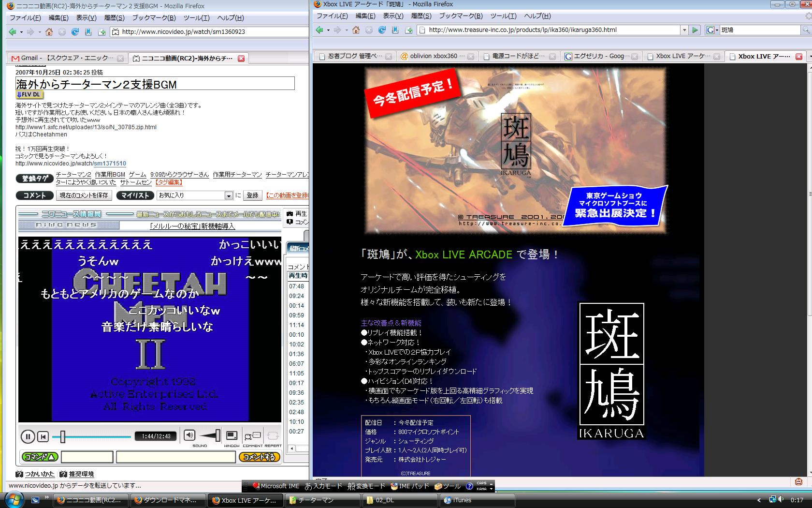Open the お気に入り mylist dropdown
812x508 pixels.
pos(229,195)
